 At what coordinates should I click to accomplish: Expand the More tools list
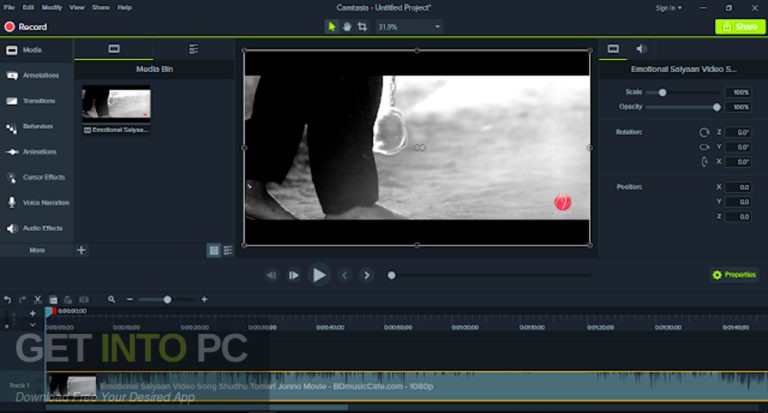pos(37,250)
